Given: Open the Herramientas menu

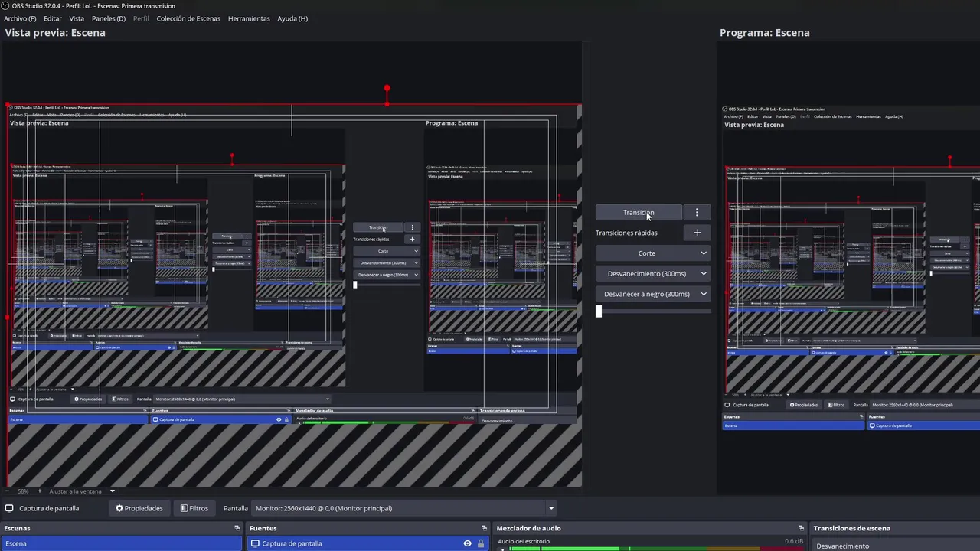Looking at the screenshot, I should [249, 18].
